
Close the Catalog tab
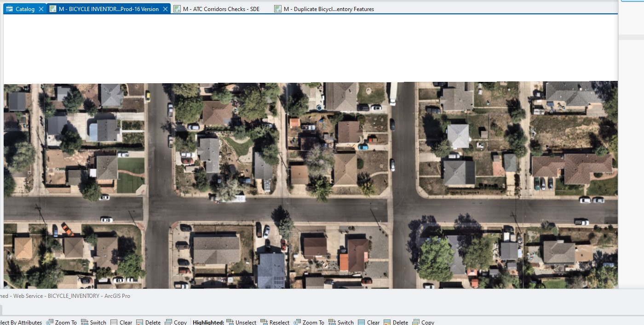[41, 8]
